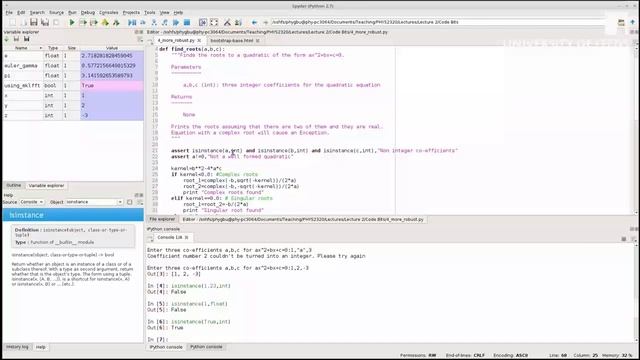Image resolution: width=640 pixels, height=360 pixels.
Task: Open the Source menu
Action: point(56,13)
